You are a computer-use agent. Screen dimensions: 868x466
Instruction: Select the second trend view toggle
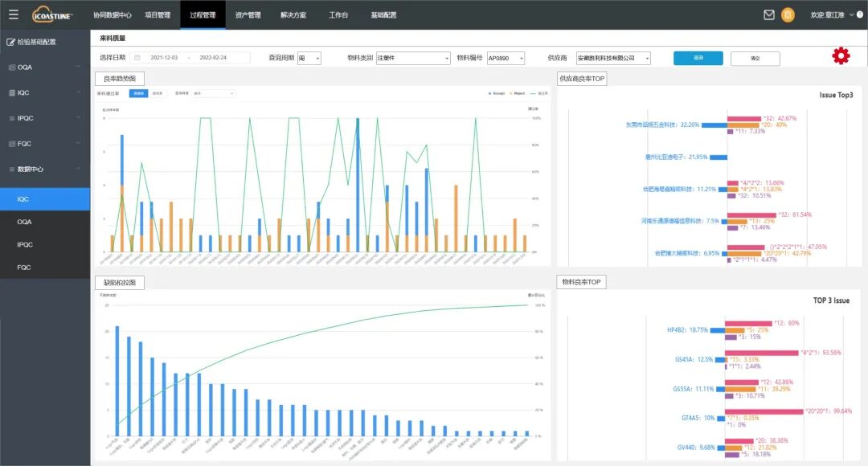158,93
